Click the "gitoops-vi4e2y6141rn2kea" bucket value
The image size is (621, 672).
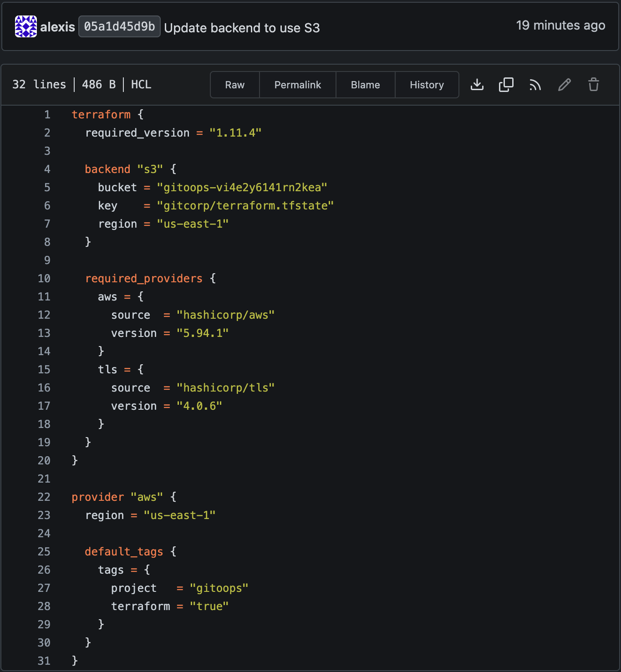tap(242, 188)
